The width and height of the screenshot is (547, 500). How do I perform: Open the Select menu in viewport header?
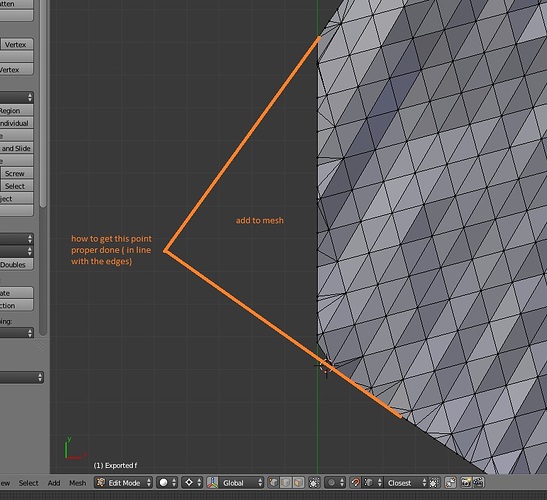point(29,483)
